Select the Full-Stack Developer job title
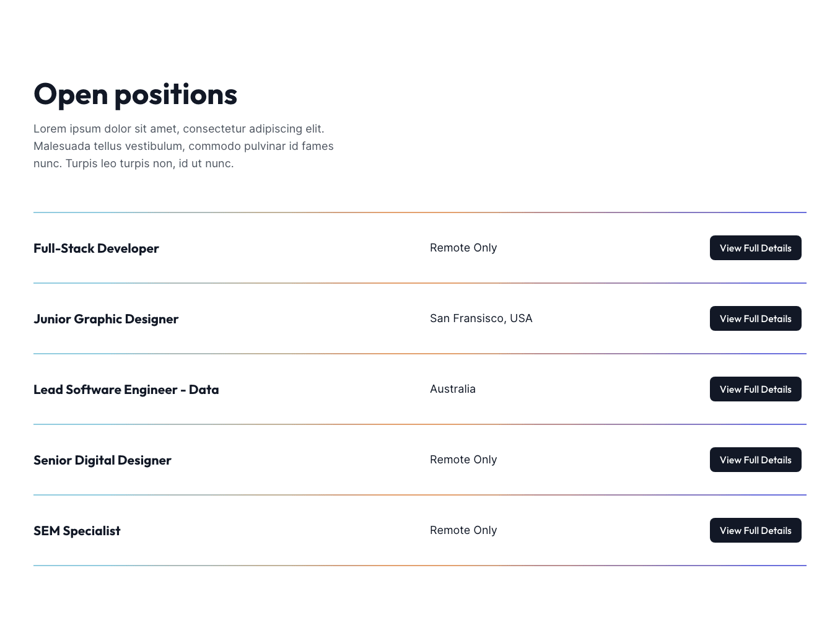This screenshot has width=840, height=643. click(96, 248)
